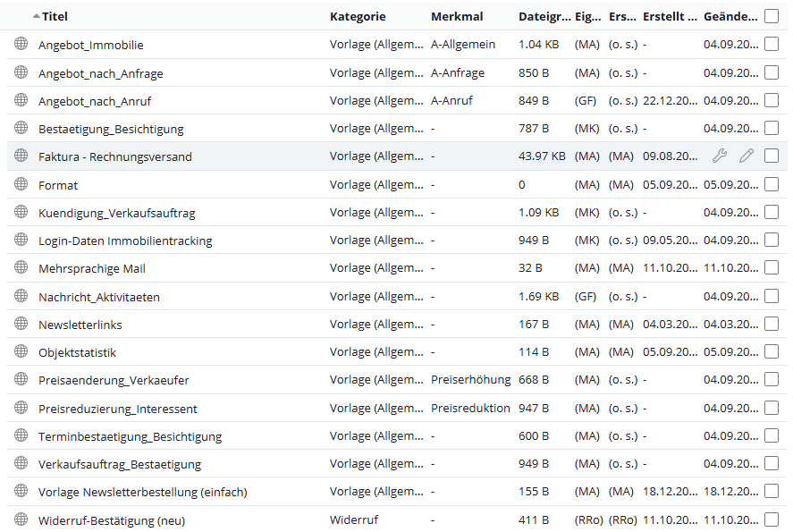Open the Faktura - Rechnungsversand template

click(115, 156)
